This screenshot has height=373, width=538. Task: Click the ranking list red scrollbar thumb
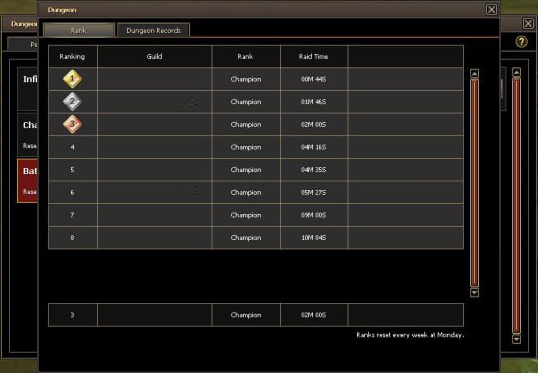475,183
